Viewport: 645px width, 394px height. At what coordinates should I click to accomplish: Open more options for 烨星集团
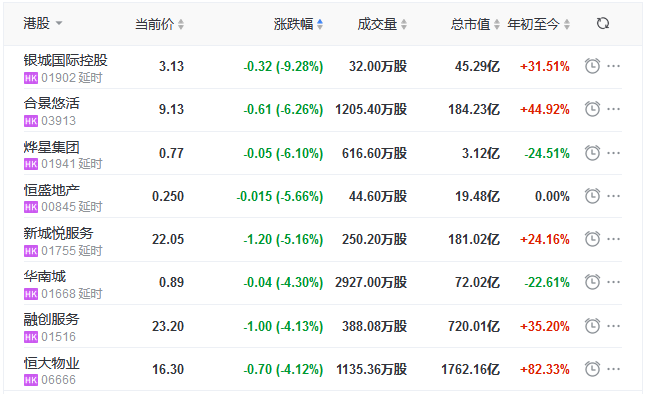click(x=613, y=153)
